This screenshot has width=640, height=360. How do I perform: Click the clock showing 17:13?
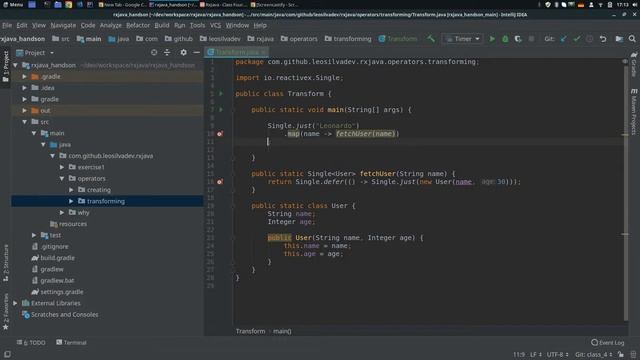point(622,4)
